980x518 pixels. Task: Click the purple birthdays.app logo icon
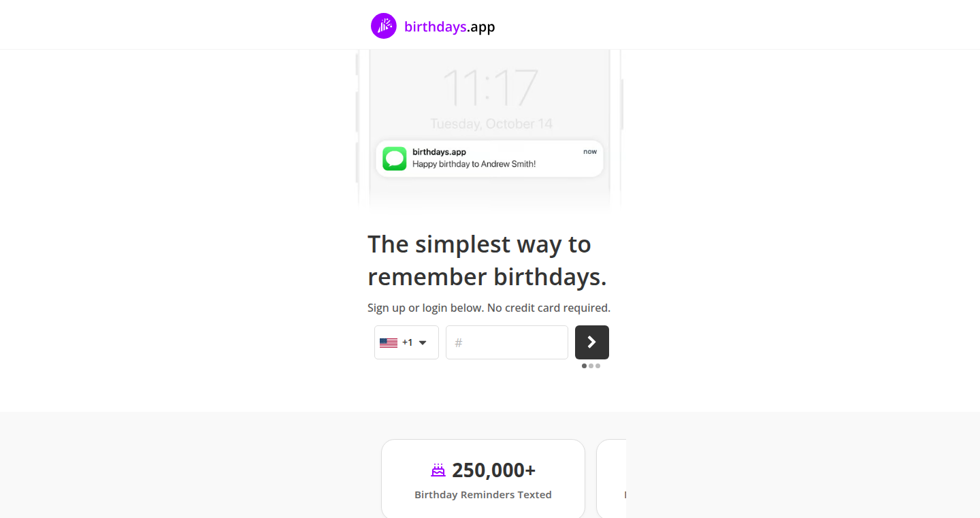[x=384, y=26]
